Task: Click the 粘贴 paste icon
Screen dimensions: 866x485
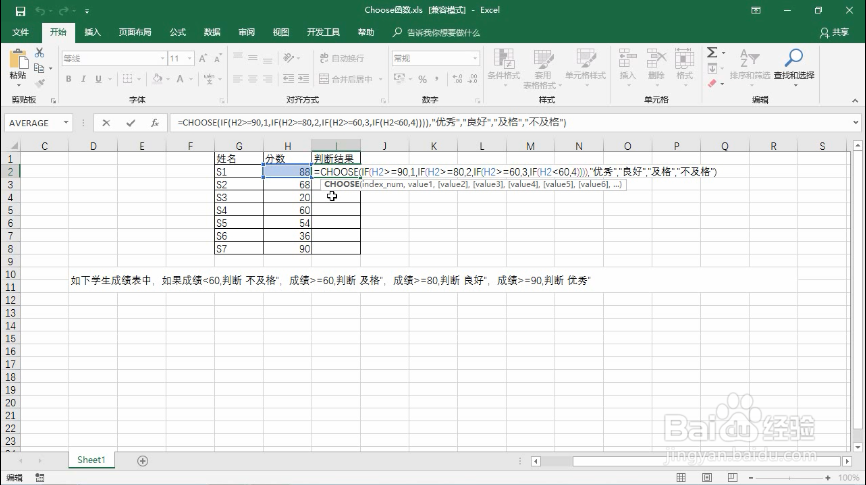Action: click(x=18, y=60)
